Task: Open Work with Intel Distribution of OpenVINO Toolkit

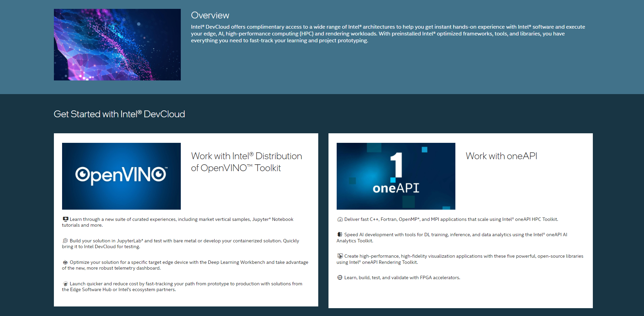Action: click(247, 162)
